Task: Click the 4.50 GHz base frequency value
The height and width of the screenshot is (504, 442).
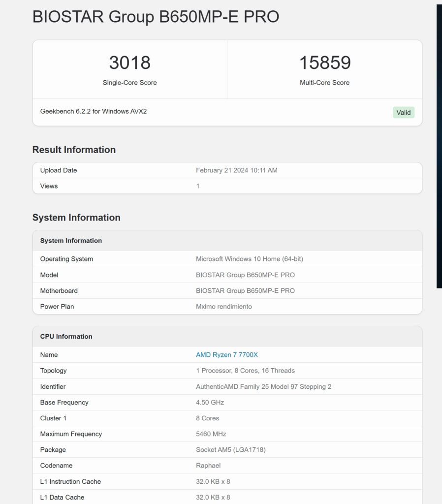Action: 210,402
